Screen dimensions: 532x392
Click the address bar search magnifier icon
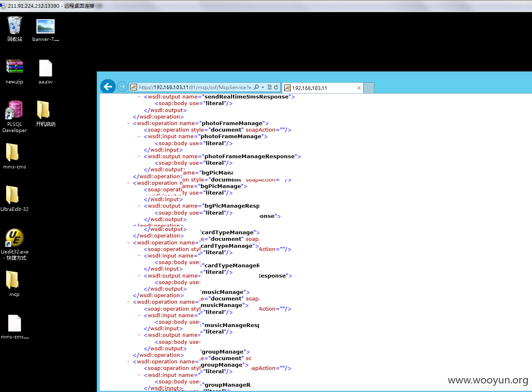tap(256, 87)
